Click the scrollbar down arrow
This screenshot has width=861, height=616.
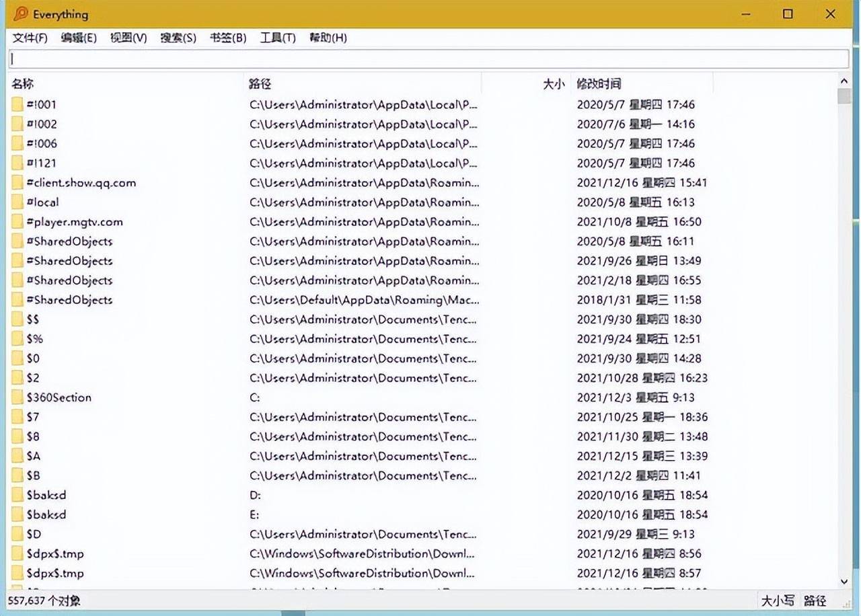[844, 582]
